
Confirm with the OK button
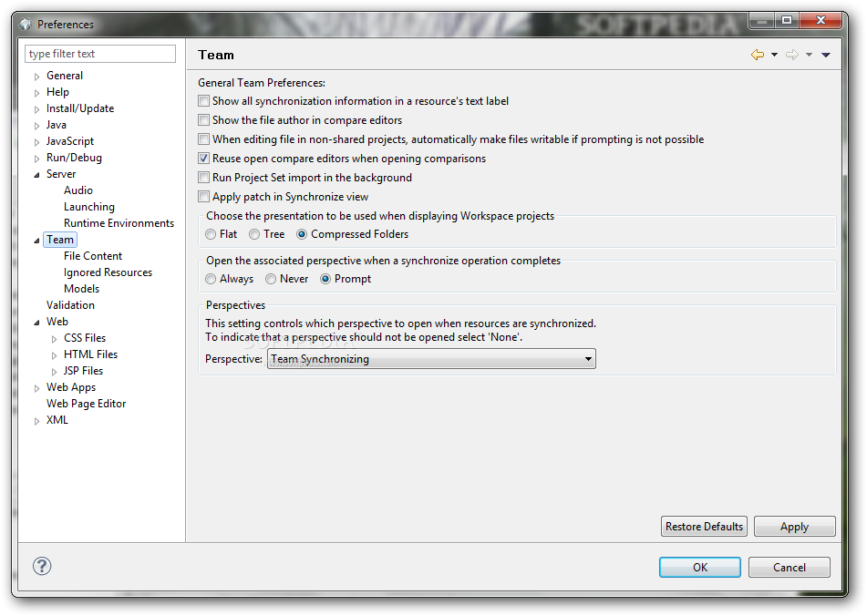tap(700, 568)
